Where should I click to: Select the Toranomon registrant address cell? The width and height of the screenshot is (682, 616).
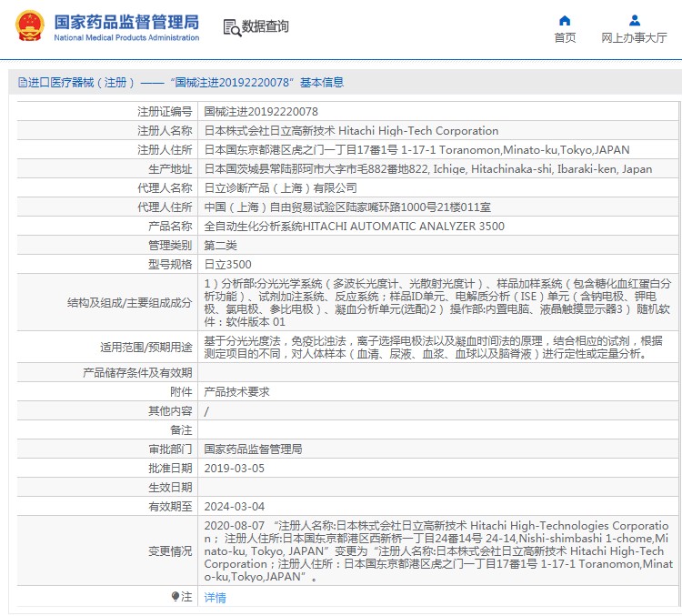tap(416, 150)
